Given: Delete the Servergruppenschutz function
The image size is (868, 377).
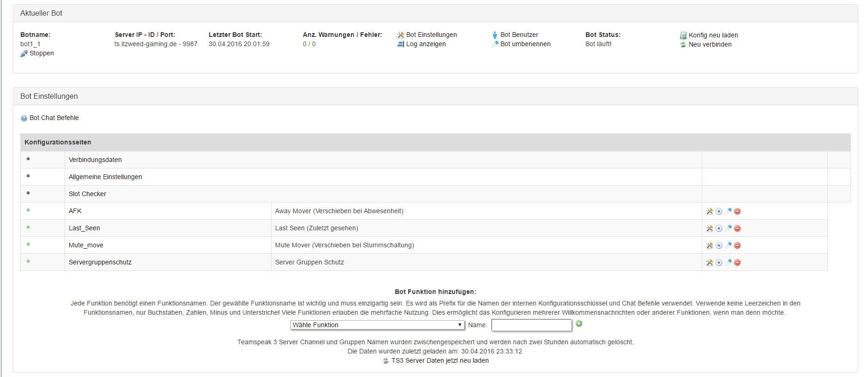Looking at the screenshot, I should (x=737, y=263).
